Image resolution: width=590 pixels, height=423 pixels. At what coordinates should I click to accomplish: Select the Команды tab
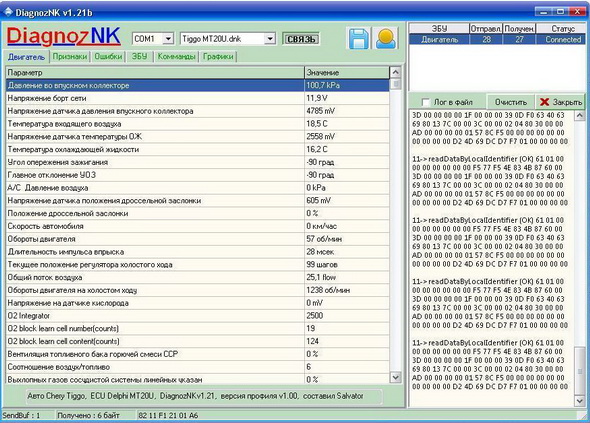[x=176, y=56]
